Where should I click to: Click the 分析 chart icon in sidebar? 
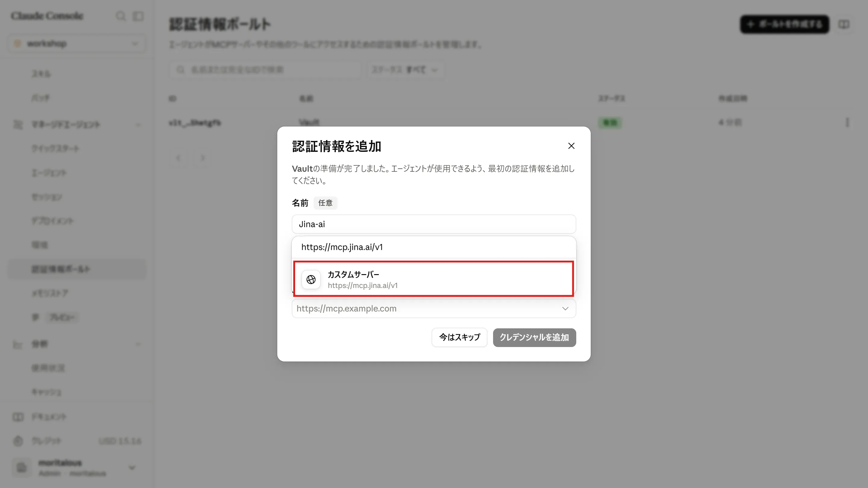[18, 344]
